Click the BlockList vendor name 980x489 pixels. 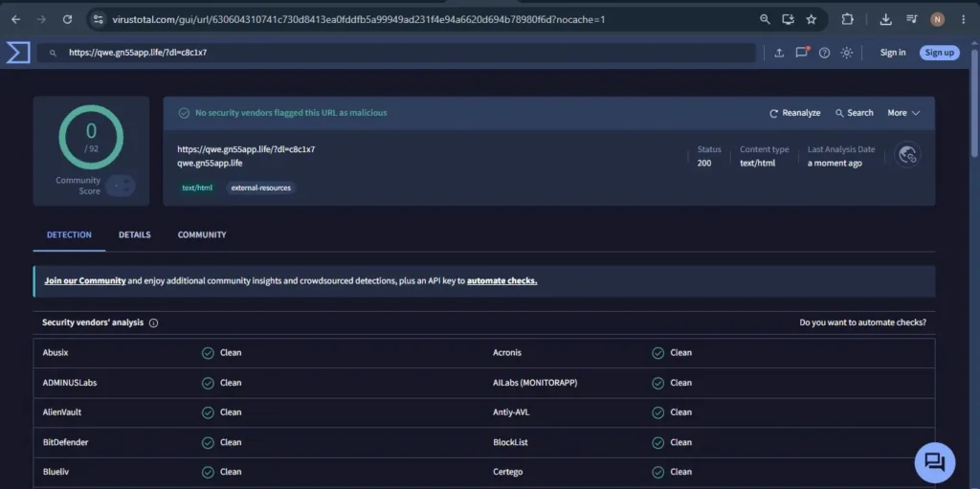(x=510, y=443)
